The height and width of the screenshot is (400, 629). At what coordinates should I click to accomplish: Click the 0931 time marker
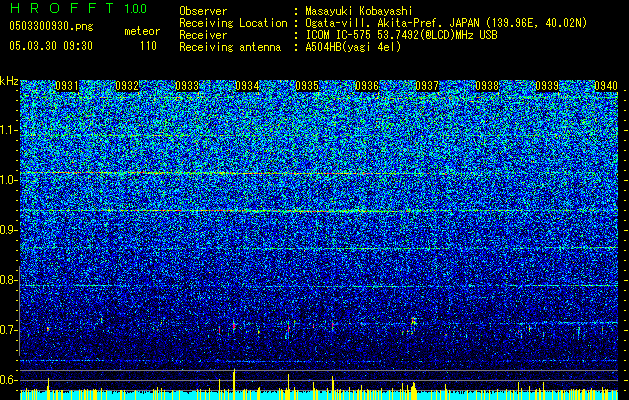[67, 86]
